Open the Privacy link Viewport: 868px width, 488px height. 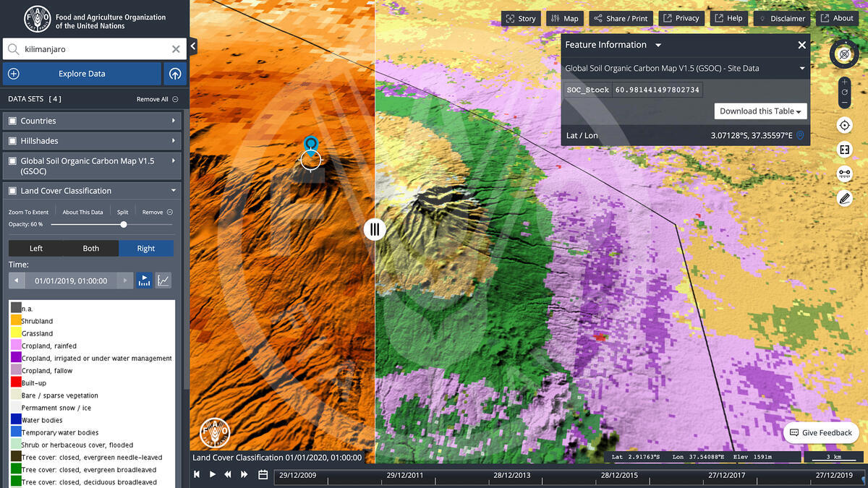coord(681,18)
